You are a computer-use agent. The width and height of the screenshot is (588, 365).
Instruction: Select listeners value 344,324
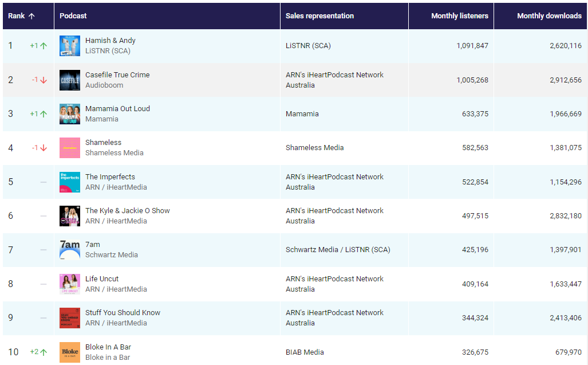(x=475, y=318)
